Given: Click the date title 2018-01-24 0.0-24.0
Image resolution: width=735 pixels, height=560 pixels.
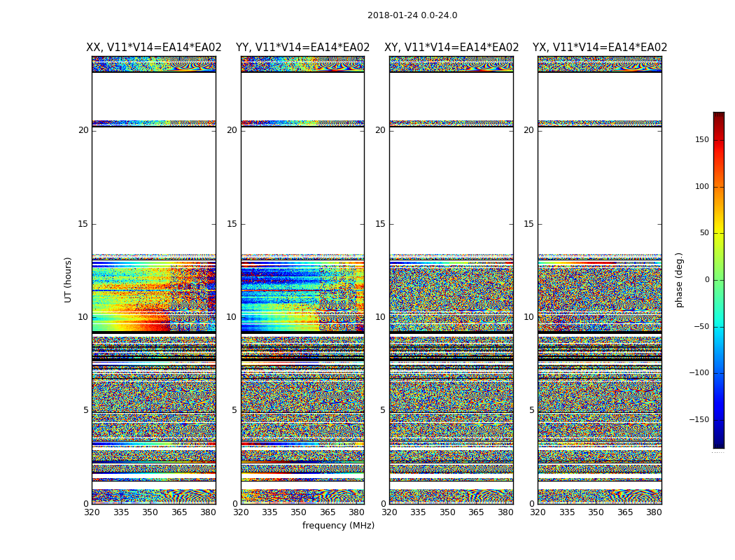Looking at the screenshot, I should [412, 15].
